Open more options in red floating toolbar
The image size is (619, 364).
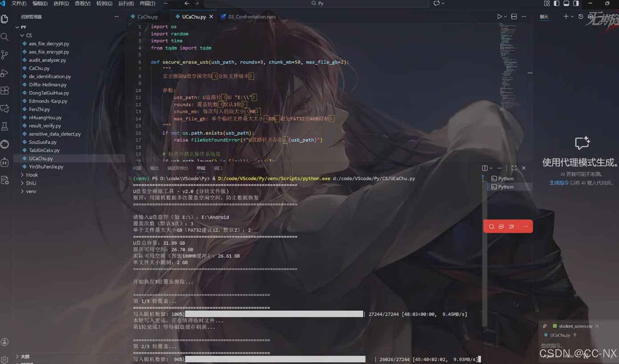[x=526, y=226]
